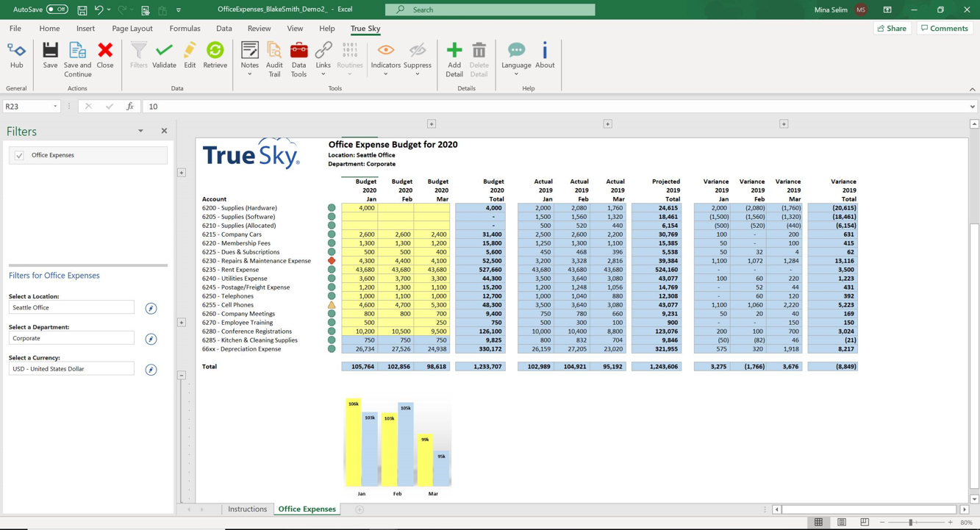Click the Add Detail icon
The image size is (980, 530).
tap(454, 57)
